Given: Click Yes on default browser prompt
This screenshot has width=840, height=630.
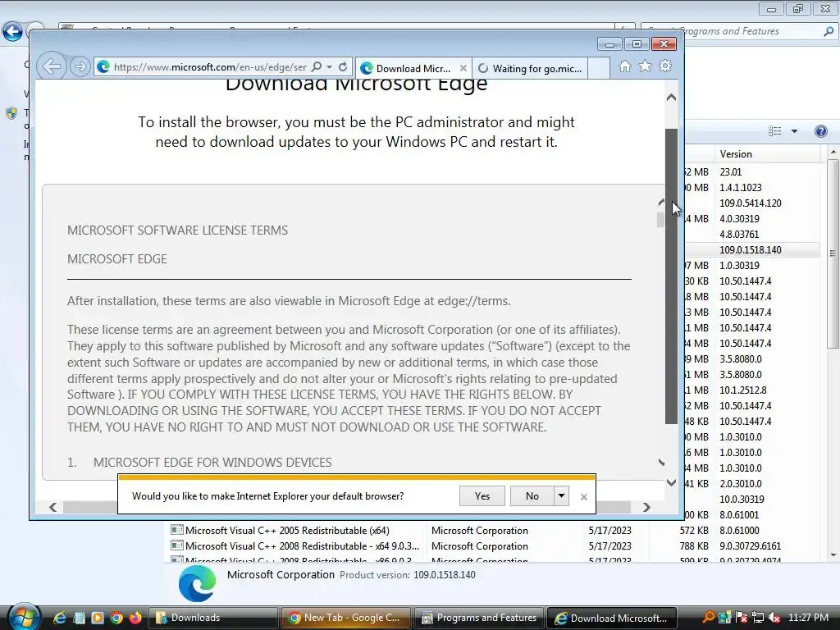Looking at the screenshot, I should [482, 496].
